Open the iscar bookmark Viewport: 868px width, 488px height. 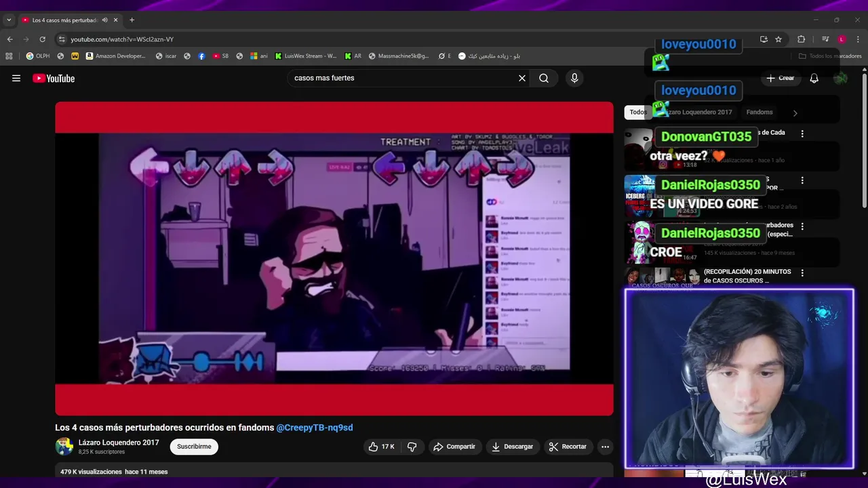(166, 56)
